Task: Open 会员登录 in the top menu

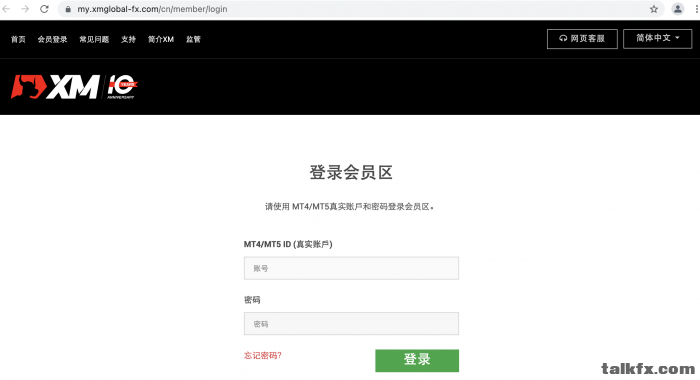Action: pyautogui.click(x=52, y=39)
